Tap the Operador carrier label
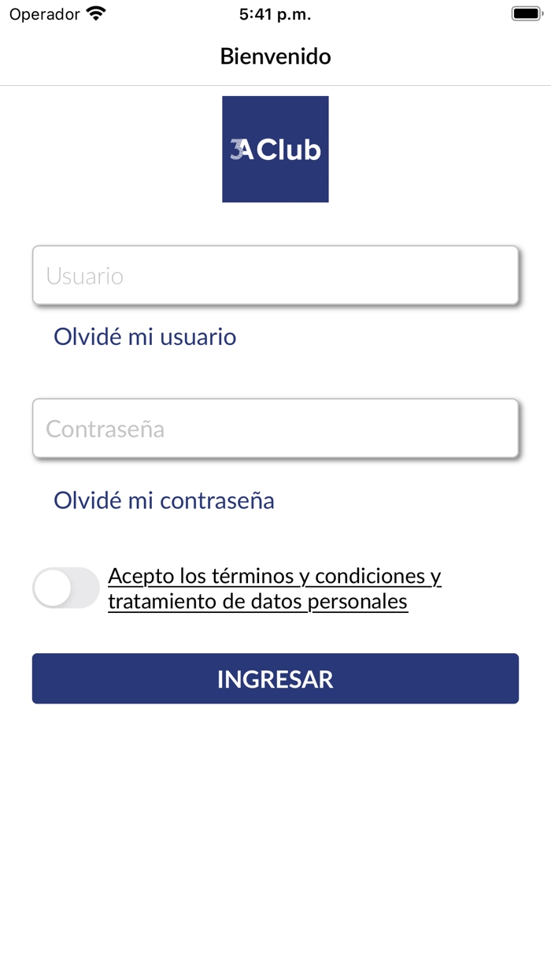Viewport: 551px width, 980px height. [44, 14]
